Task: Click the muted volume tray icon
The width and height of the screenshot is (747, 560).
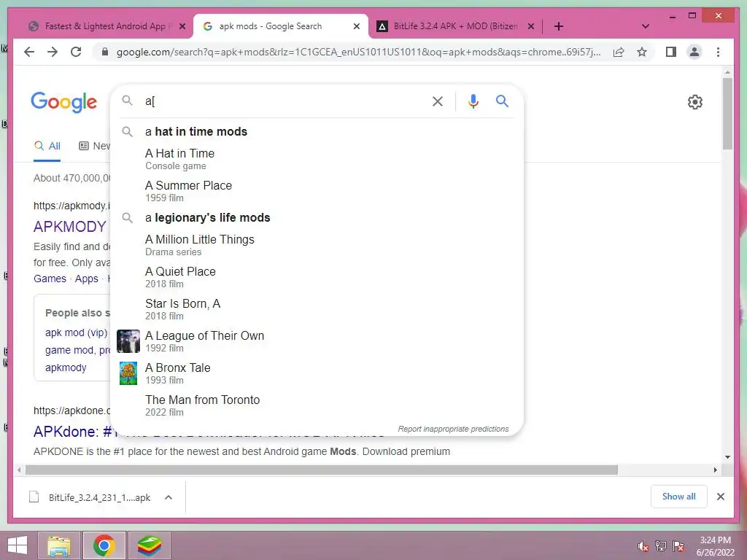Action: tap(643, 546)
